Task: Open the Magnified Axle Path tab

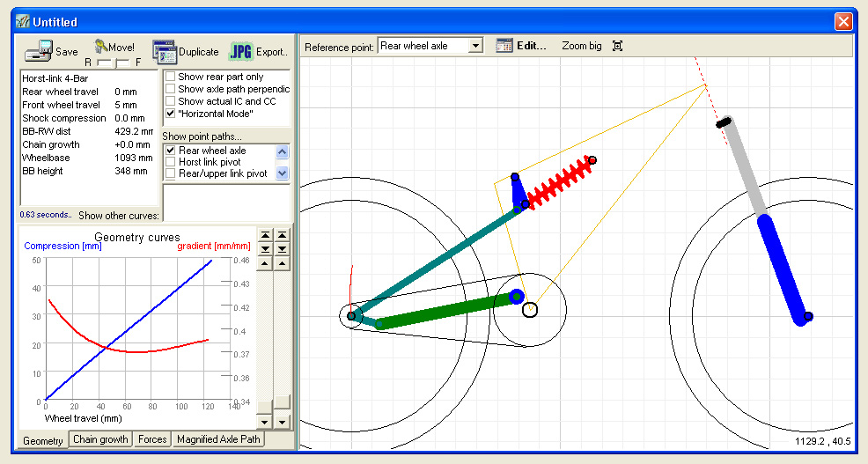Action: tap(218, 439)
